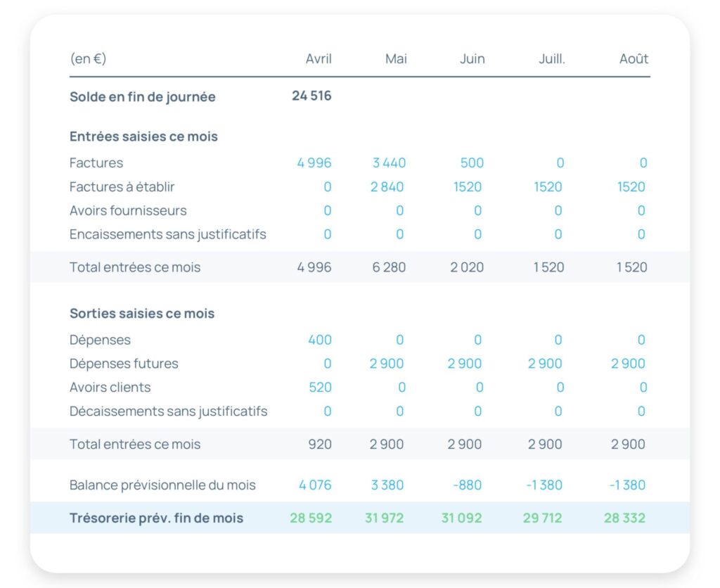The image size is (720, 588).
Task: Select 2 900 Dépenses futures under Août
Action: (x=628, y=364)
